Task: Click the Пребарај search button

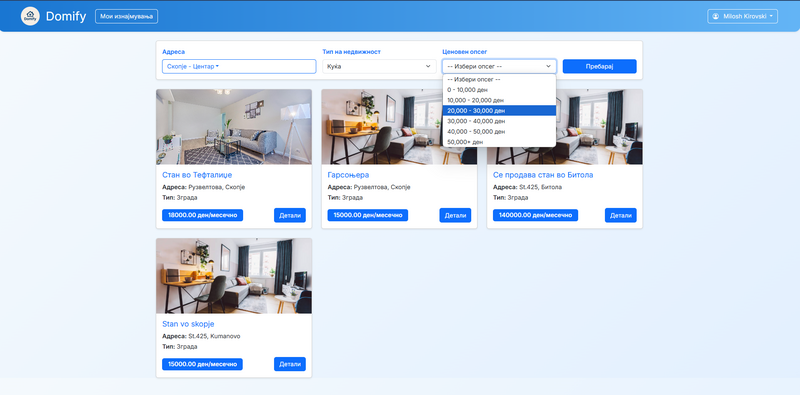Action: 599,66
